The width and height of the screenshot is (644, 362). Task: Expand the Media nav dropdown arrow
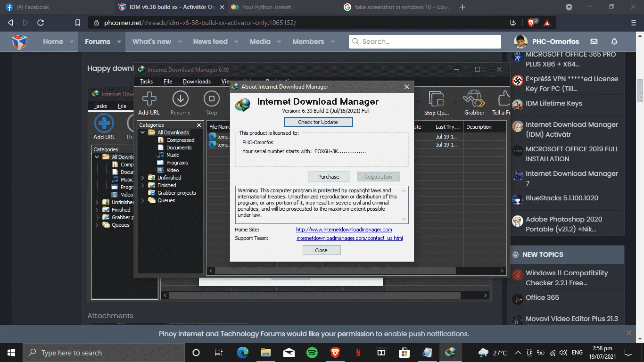(x=279, y=41)
